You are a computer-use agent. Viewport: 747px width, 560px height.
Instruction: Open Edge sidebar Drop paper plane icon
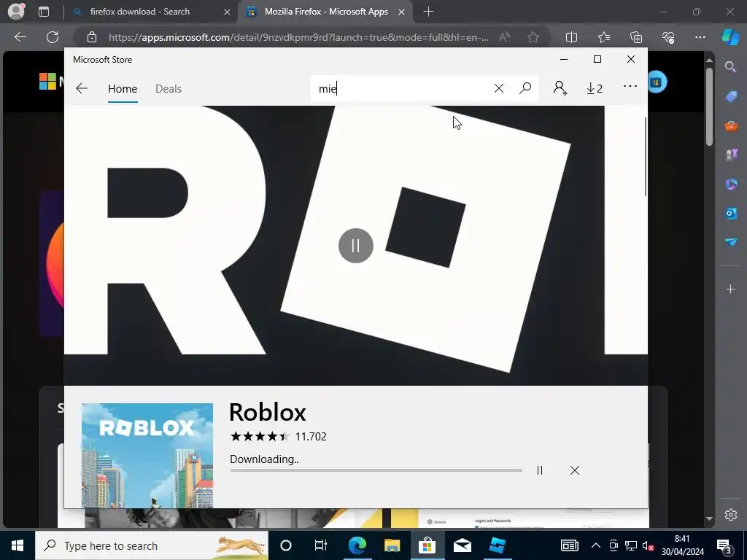pyautogui.click(x=731, y=242)
